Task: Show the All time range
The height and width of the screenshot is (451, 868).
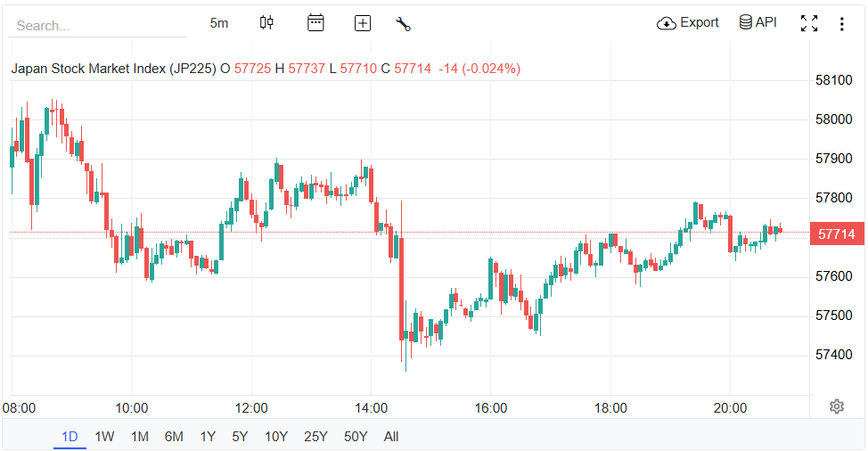Action: (391, 437)
